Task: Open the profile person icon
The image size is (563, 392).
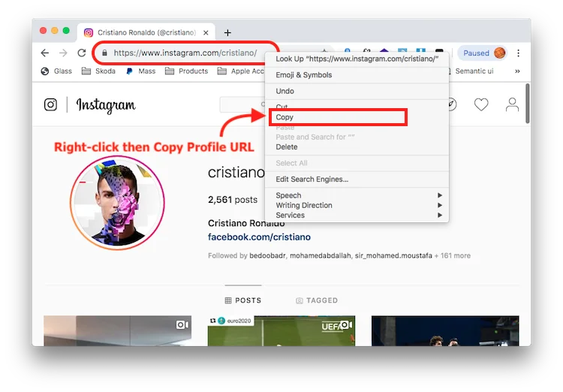Action: [512, 104]
